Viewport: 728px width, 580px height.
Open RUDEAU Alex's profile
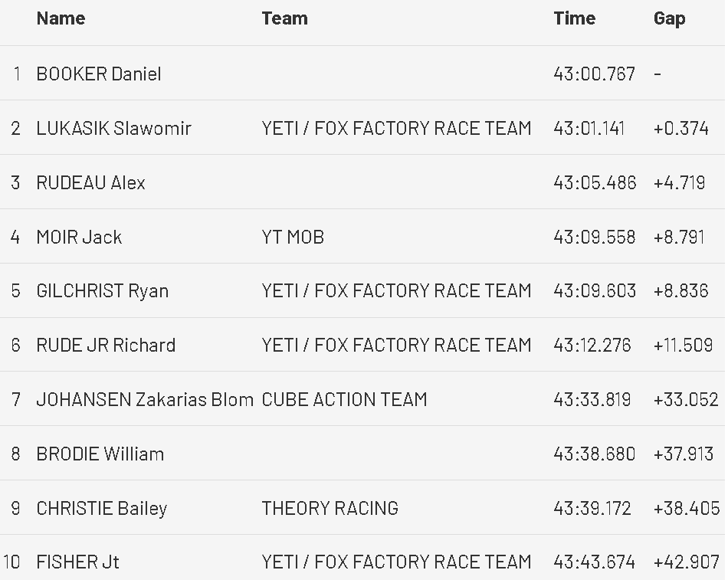(90, 182)
